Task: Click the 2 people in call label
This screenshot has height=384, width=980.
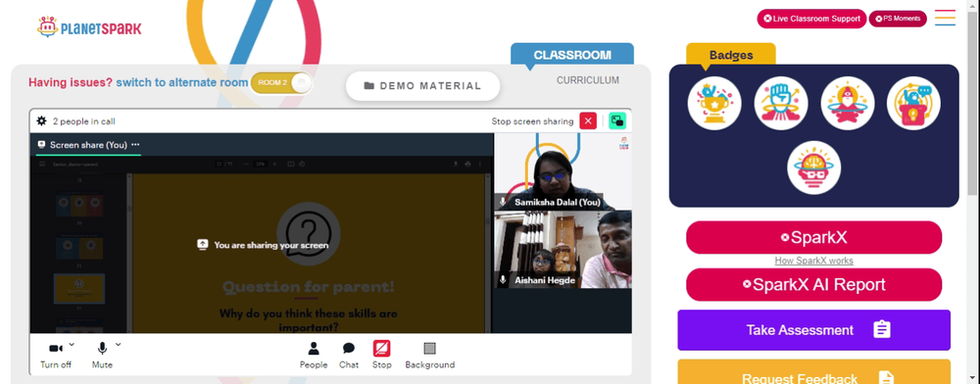Action: (x=83, y=121)
